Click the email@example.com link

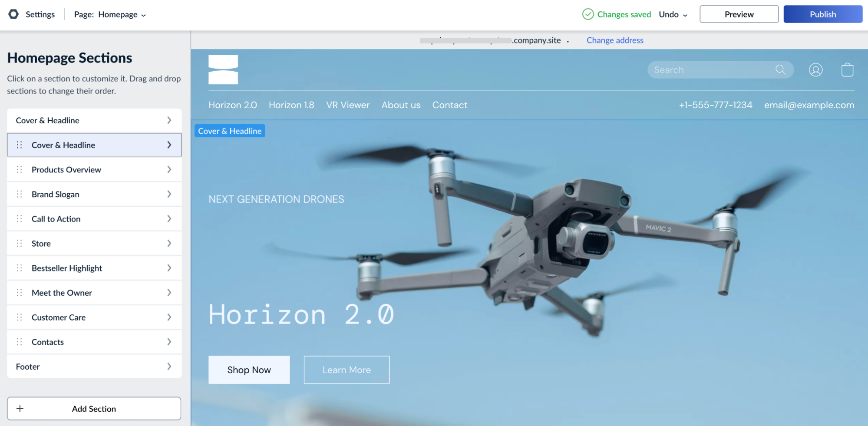(809, 105)
